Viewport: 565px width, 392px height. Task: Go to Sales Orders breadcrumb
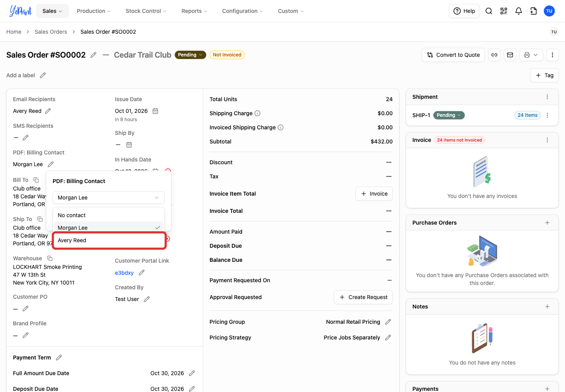coord(51,32)
